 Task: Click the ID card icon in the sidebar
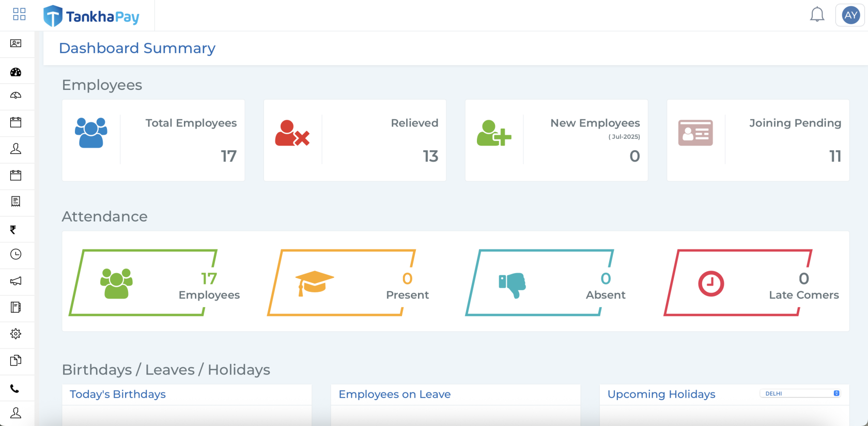click(x=16, y=43)
